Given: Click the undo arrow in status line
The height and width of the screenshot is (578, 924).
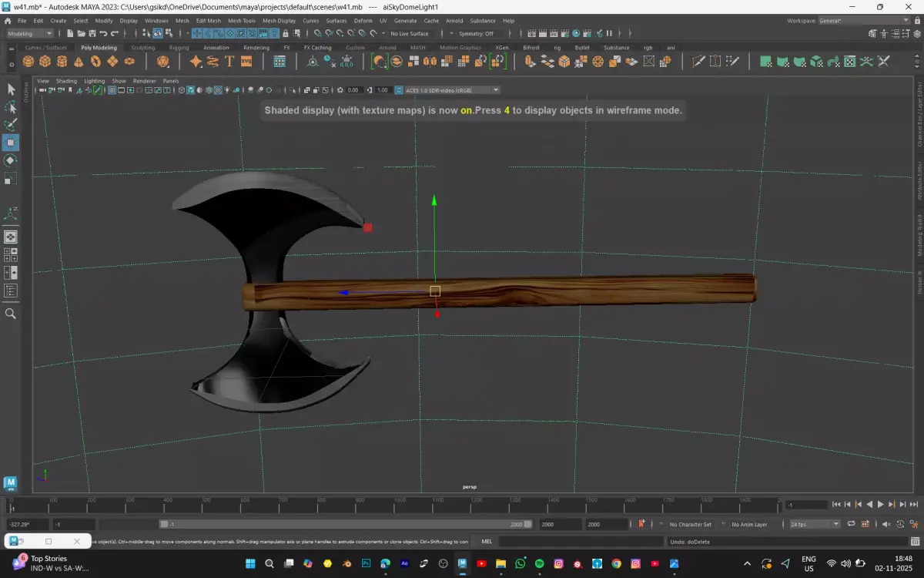Looking at the screenshot, I should pos(103,33).
